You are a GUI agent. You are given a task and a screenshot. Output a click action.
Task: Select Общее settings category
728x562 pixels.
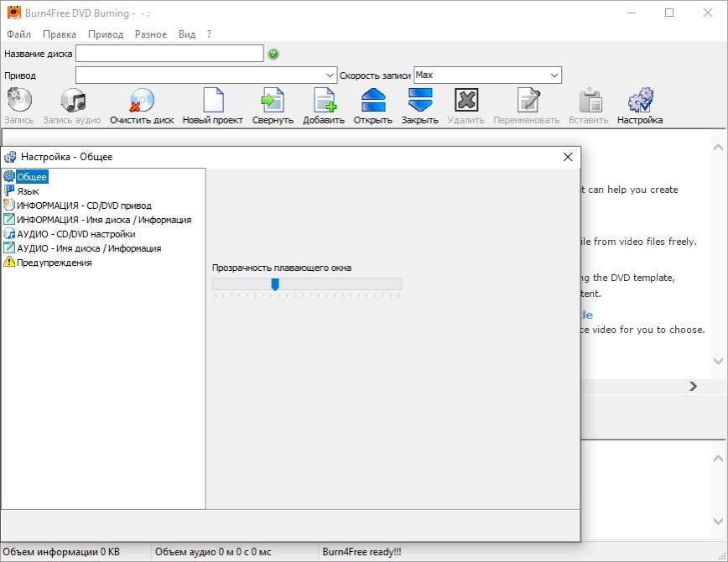click(x=32, y=177)
